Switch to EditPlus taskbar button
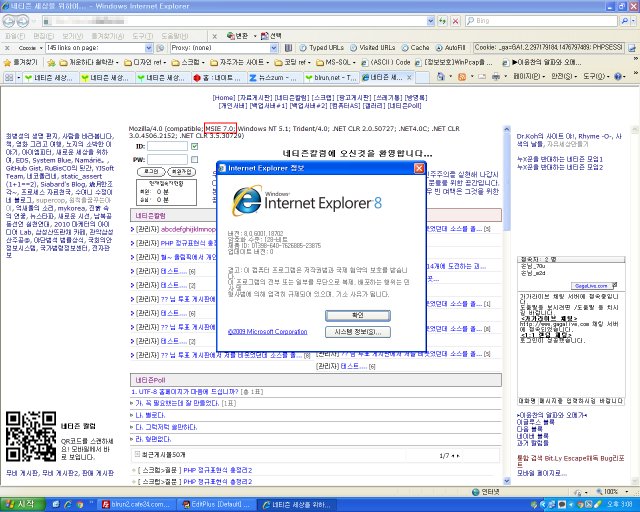The height and width of the screenshot is (512, 640). coord(216,505)
